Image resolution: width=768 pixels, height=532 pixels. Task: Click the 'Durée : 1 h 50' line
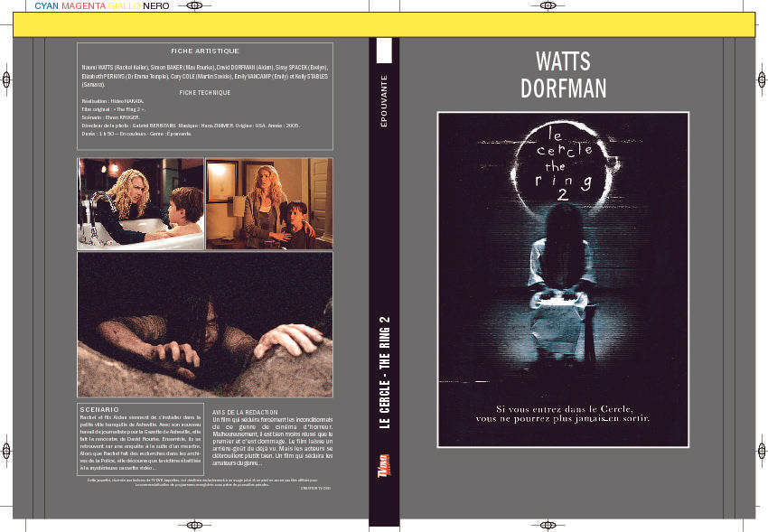click(136, 134)
